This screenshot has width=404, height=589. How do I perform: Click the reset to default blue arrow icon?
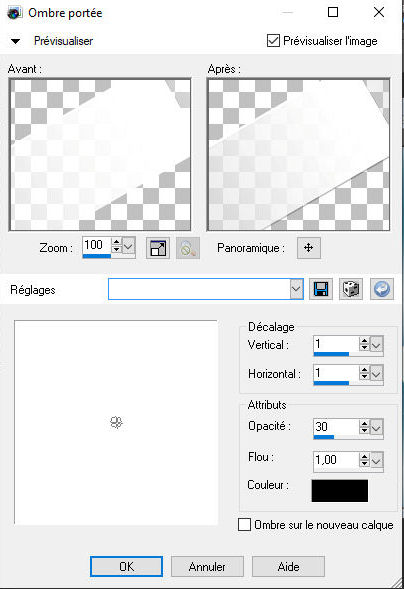pos(382,289)
